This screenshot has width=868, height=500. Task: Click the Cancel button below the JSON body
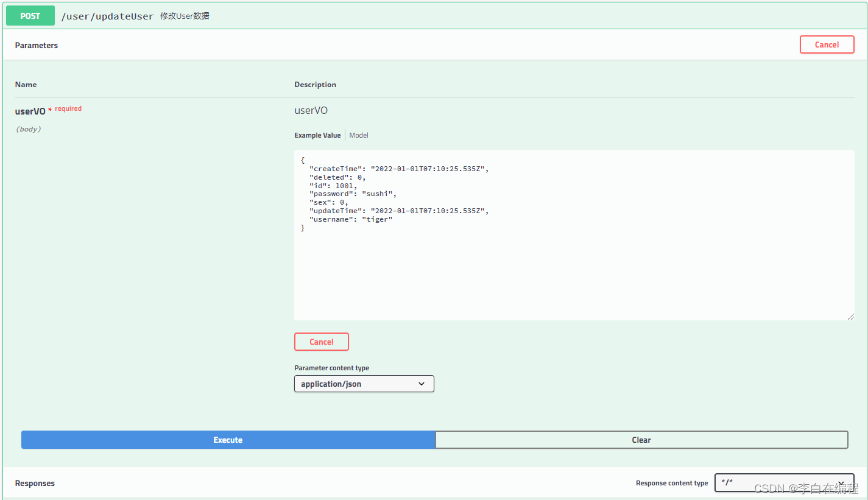(x=322, y=342)
